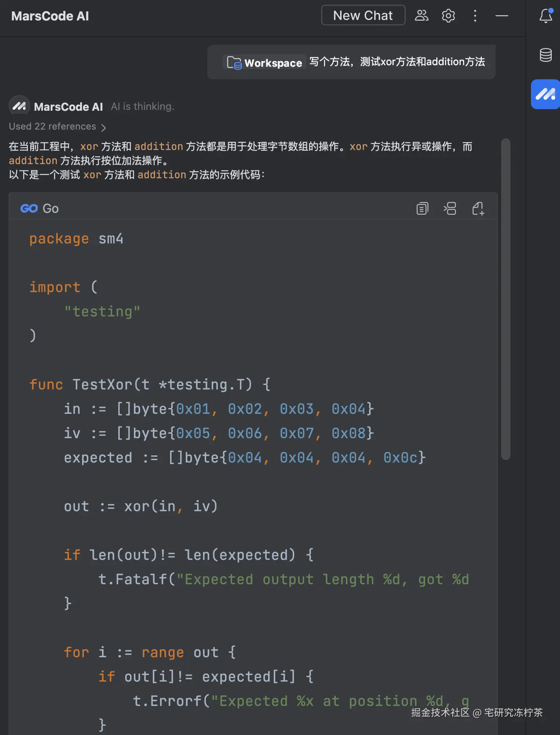The width and height of the screenshot is (560, 735).
Task: Click the 'iv := []byte' code line
Action: (x=219, y=433)
